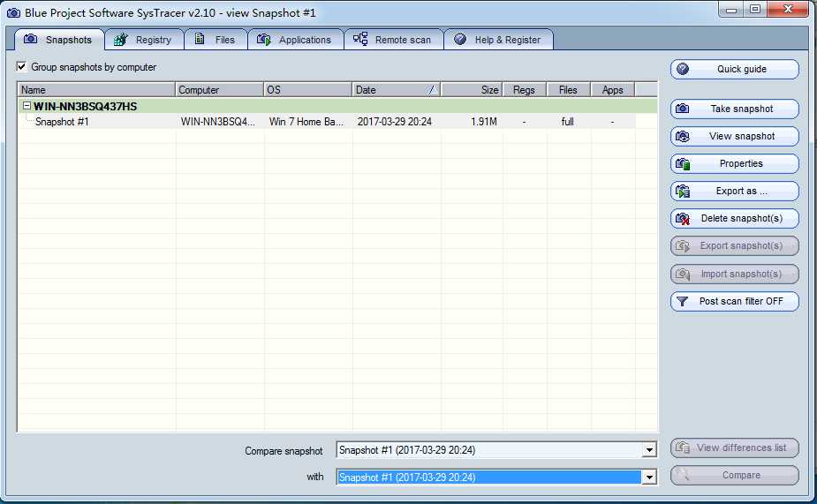This screenshot has height=504, width=817.
Task: Click the Apps column header
Action: (x=613, y=89)
